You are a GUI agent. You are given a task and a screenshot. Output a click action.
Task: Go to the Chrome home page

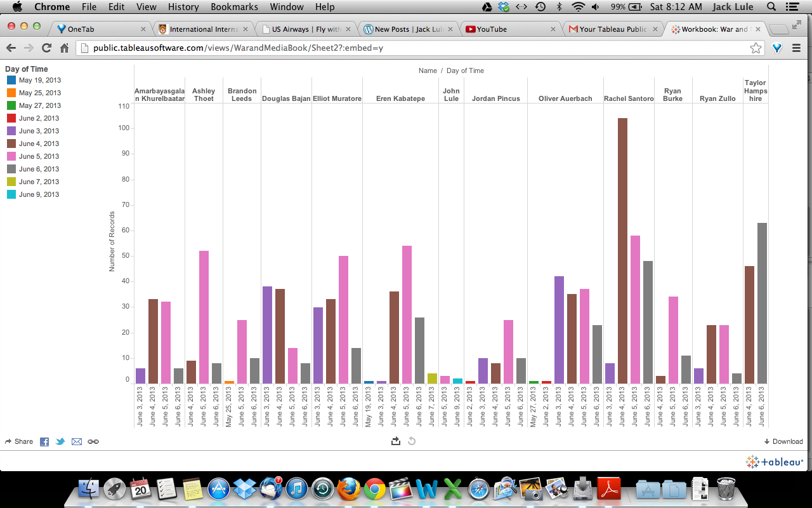[x=64, y=48]
